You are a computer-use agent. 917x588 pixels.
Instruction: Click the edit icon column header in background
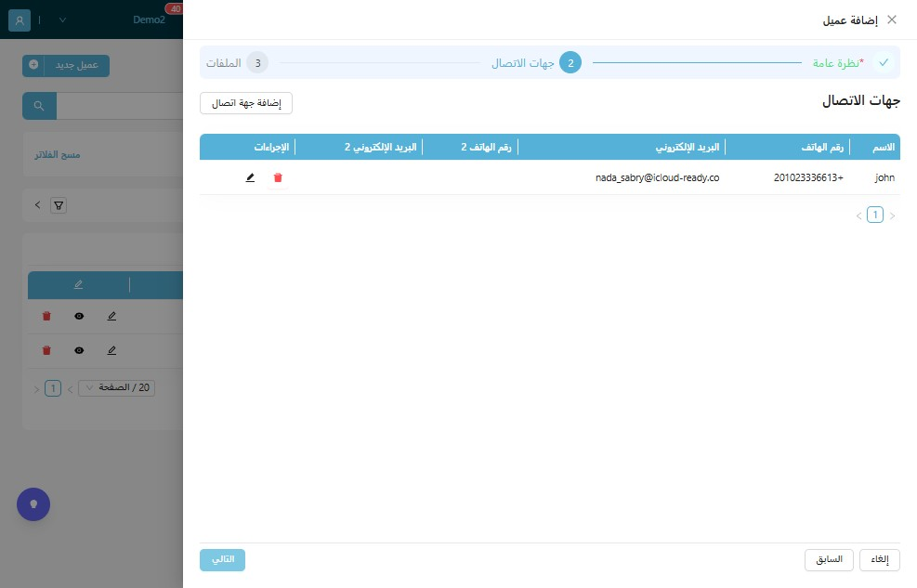78,284
